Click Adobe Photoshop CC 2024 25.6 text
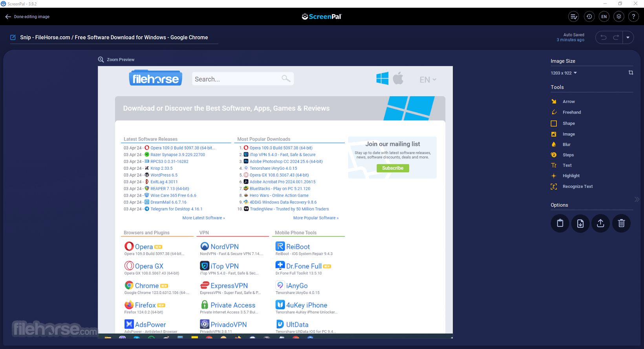The height and width of the screenshot is (349, 644). tap(286, 162)
